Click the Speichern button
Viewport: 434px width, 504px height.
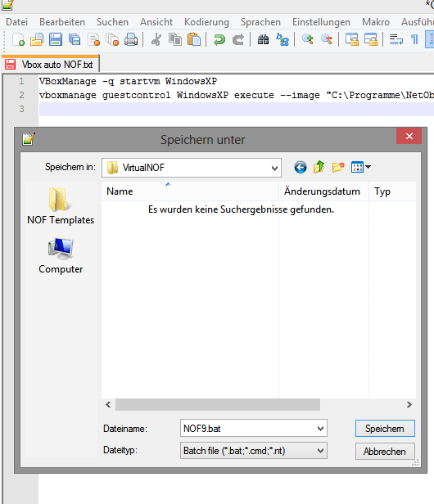coord(385,429)
